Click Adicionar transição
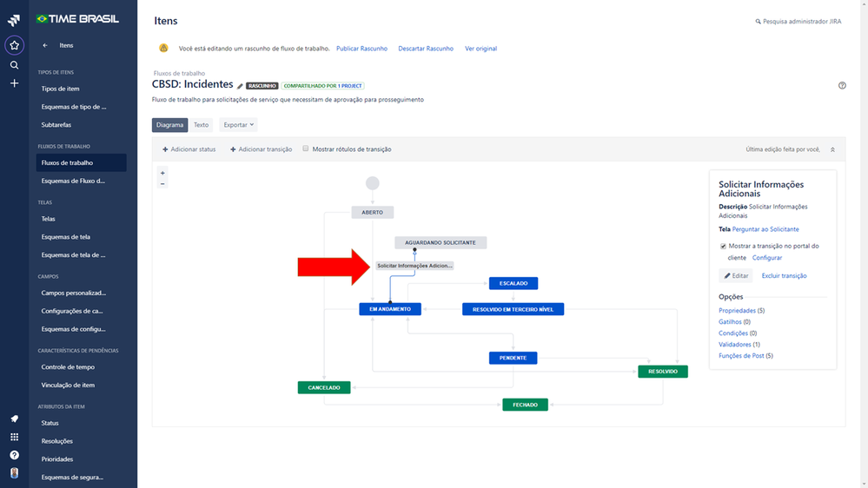Viewport: 868px width, 488px height. point(261,149)
